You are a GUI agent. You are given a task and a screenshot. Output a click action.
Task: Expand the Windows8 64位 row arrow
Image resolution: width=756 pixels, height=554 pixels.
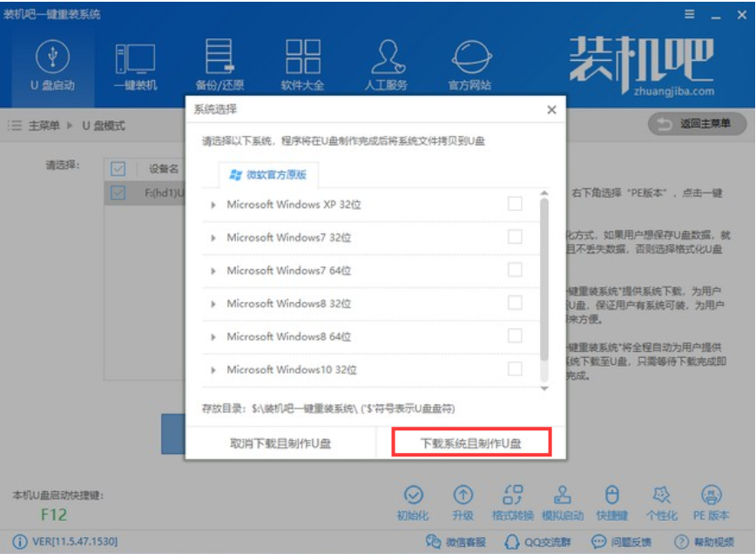pyautogui.click(x=213, y=337)
